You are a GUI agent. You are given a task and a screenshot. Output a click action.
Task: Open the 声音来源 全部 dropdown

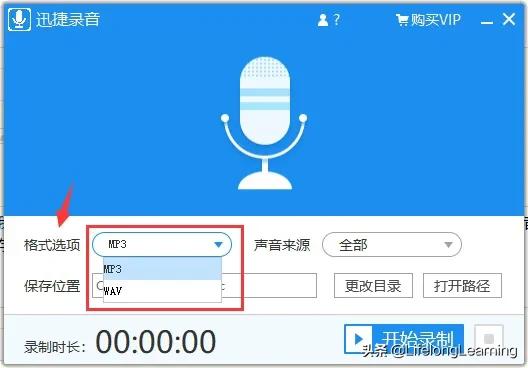(392, 244)
